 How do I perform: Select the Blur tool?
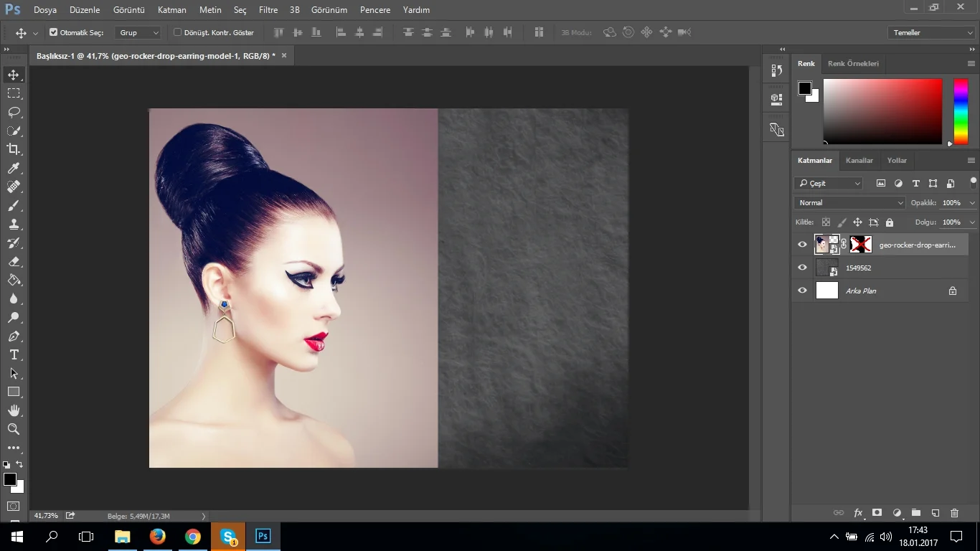click(x=14, y=298)
